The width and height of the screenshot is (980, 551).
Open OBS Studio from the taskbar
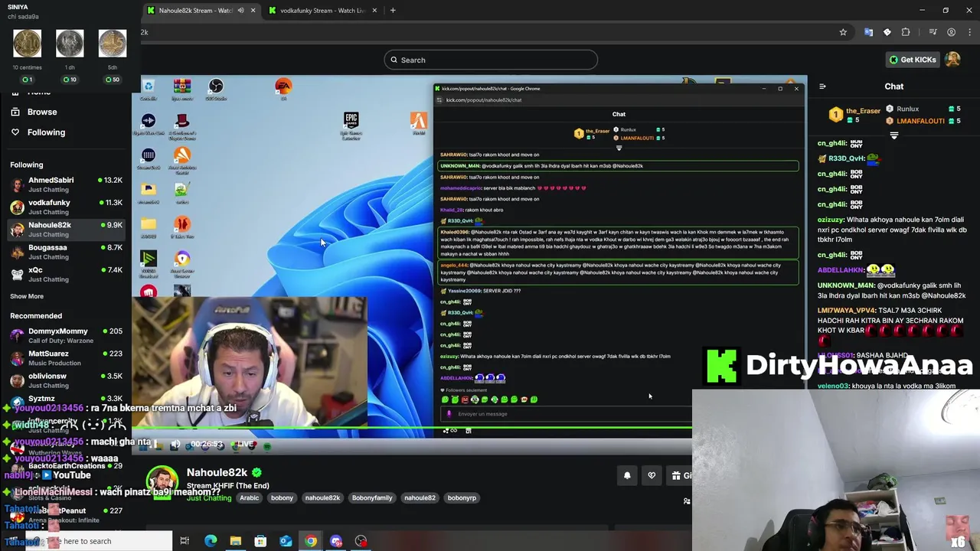tap(361, 541)
